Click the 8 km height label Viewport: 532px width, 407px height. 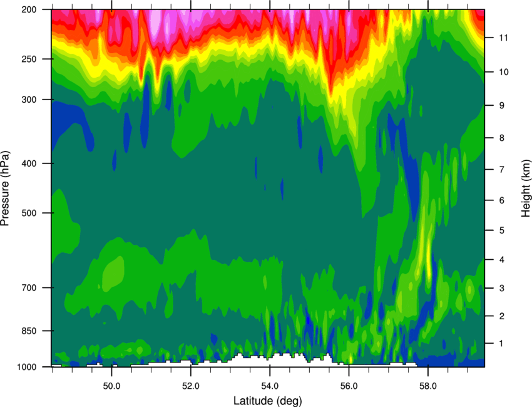[501, 138]
